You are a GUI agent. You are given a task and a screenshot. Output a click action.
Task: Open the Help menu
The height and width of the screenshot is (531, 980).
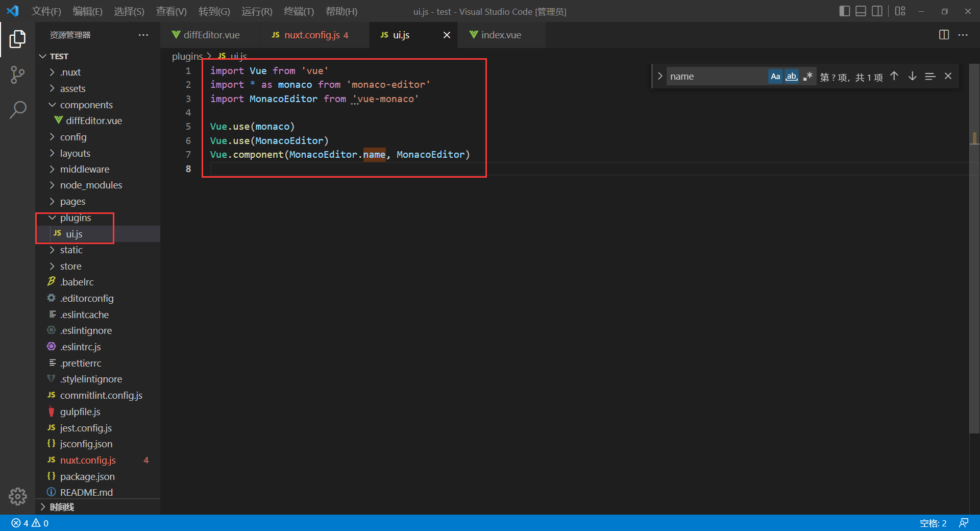(x=341, y=11)
